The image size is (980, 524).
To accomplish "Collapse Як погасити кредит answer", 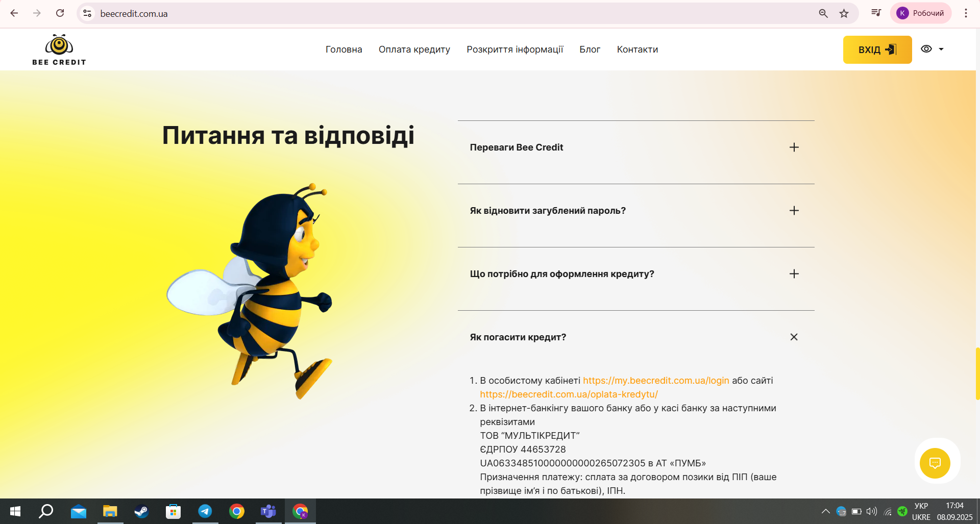I will [794, 337].
